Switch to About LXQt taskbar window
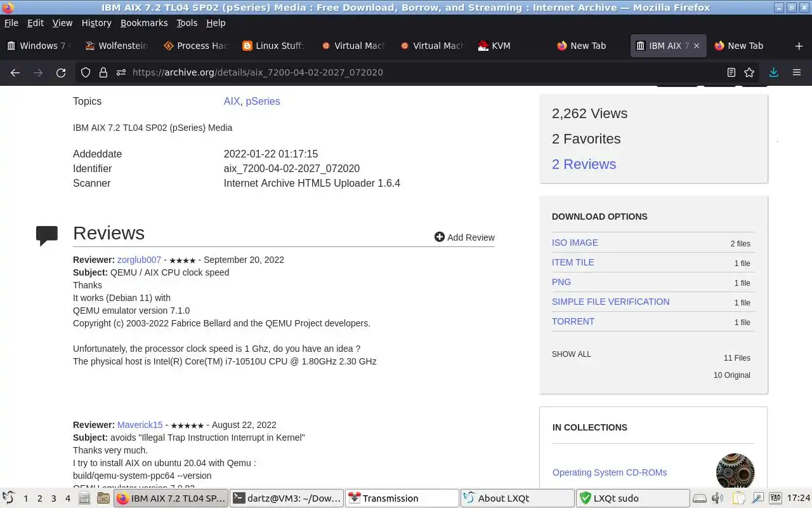Screen dimensions: 812x508 pos(517,498)
